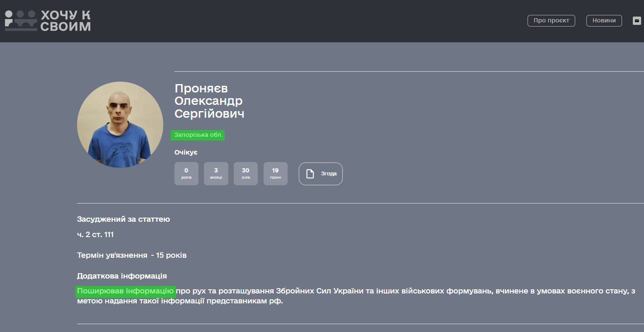This screenshot has height=332, width=644.
Task: Click the name Проняєв Олександр Сергійович
Action: (209, 101)
